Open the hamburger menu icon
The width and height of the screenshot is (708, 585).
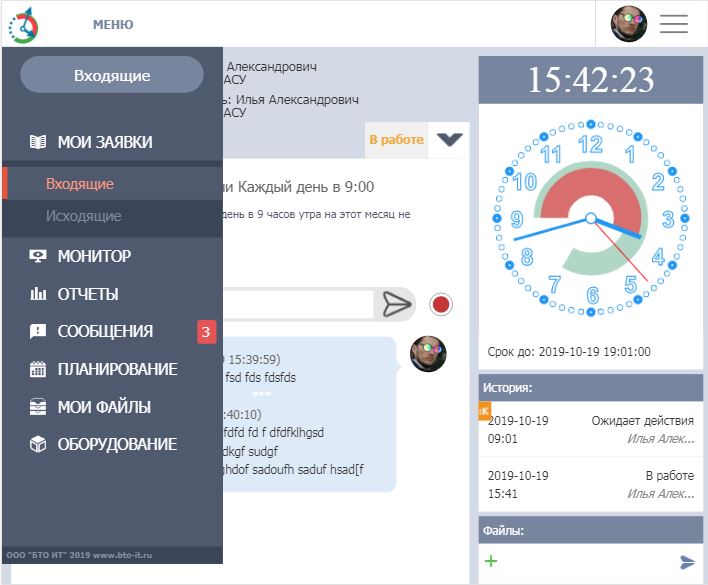pyautogui.click(x=674, y=24)
